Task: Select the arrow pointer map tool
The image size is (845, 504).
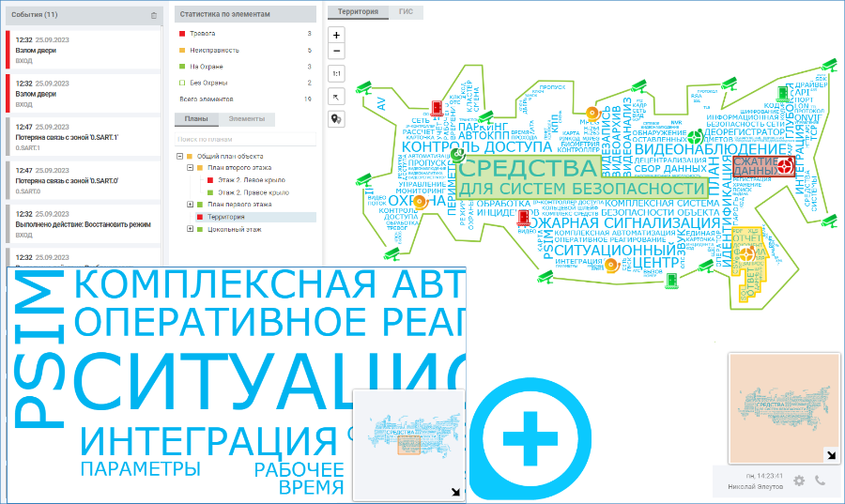Action: [336, 97]
